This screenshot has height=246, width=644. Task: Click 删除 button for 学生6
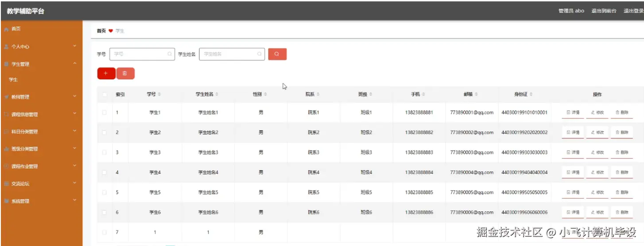[x=621, y=212]
